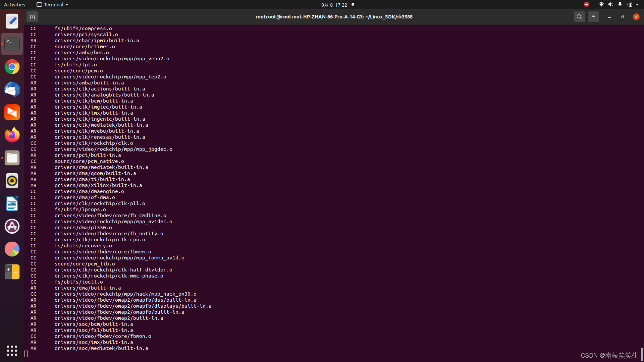Open the terminal hamburger menu

[593, 17]
